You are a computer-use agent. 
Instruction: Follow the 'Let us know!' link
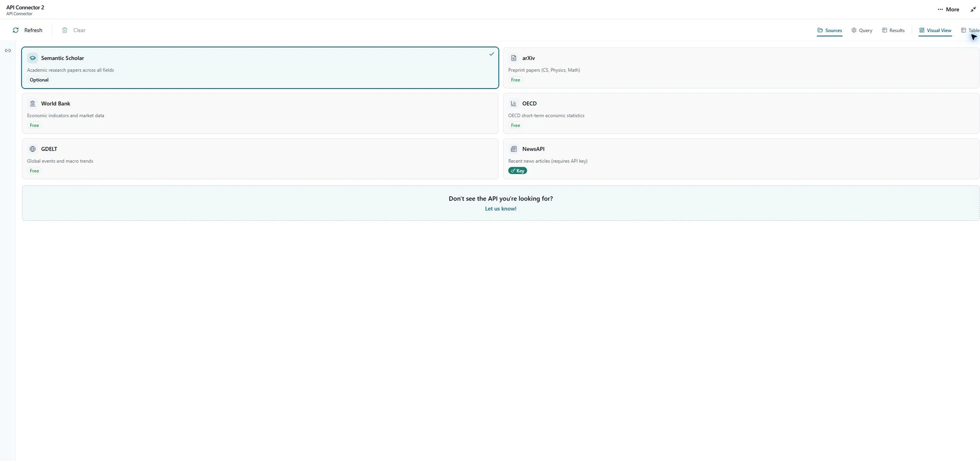(x=500, y=209)
